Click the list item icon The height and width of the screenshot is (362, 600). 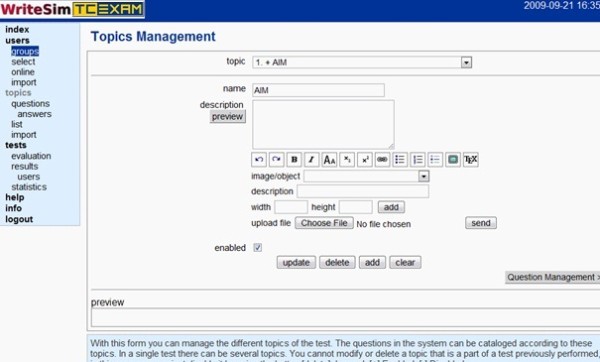[x=435, y=159]
